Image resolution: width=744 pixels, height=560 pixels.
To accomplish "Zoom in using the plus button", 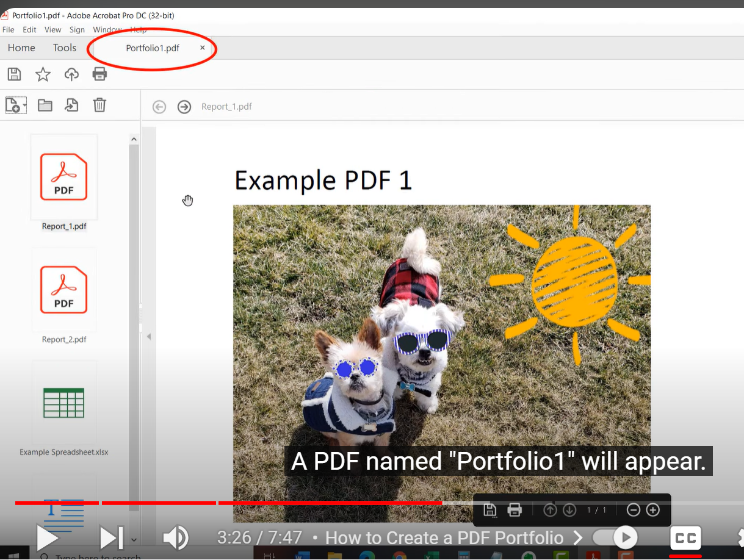I will tap(653, 509).
